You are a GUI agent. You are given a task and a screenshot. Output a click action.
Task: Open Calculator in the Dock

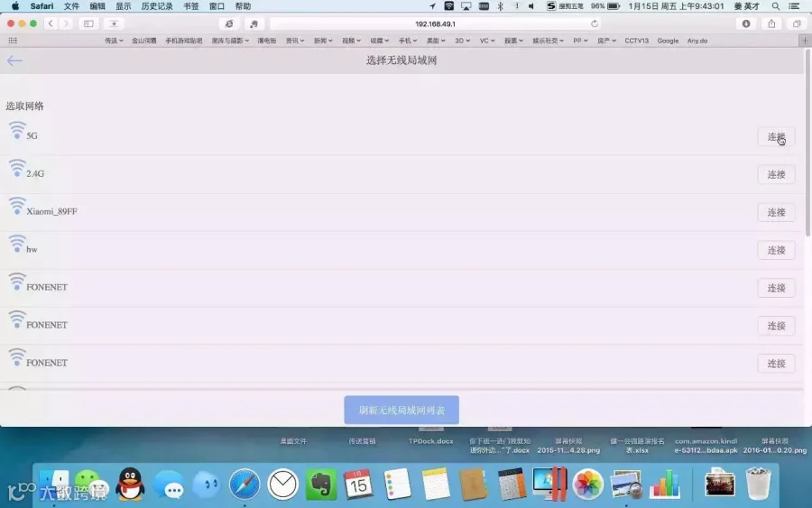click(512, 485)
